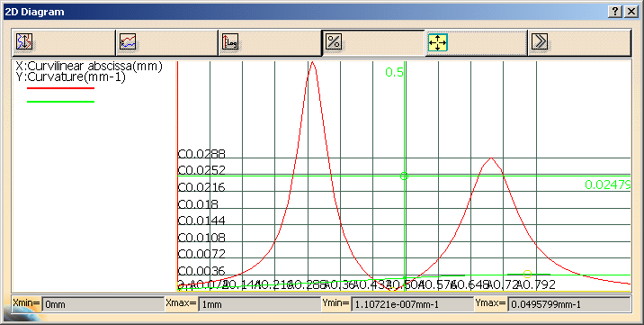
Task: Toggle the percent display icon
Action: click(333, 42)
